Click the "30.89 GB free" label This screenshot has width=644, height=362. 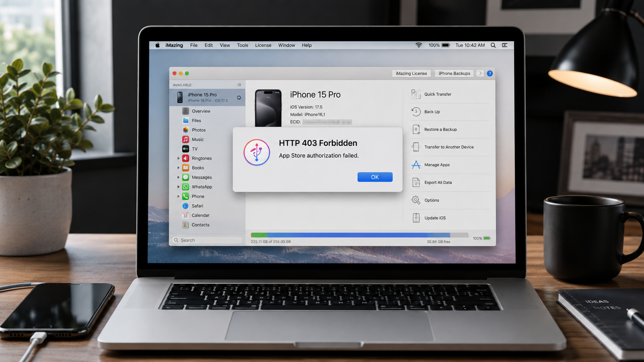pyautogui.click(x=438, y=242)
